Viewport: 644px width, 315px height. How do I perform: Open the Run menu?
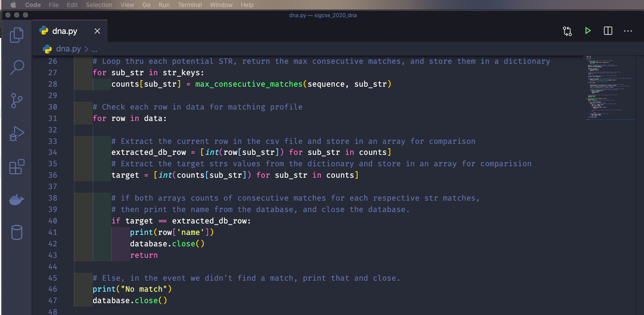(x=164, y=5)
